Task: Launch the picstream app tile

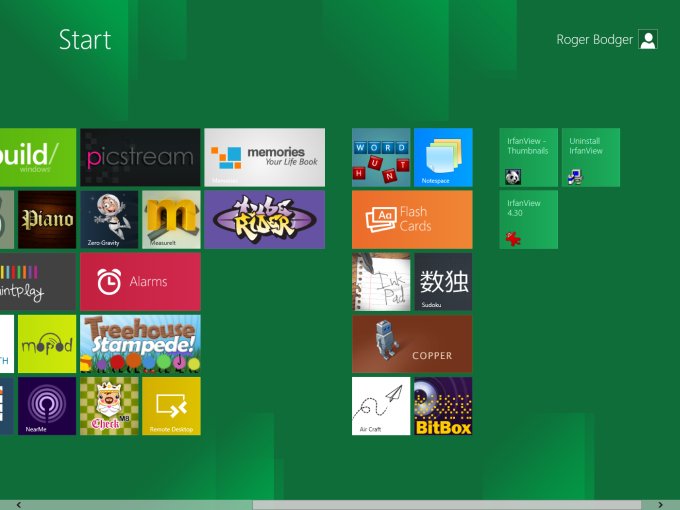Action: pos(140,157)
